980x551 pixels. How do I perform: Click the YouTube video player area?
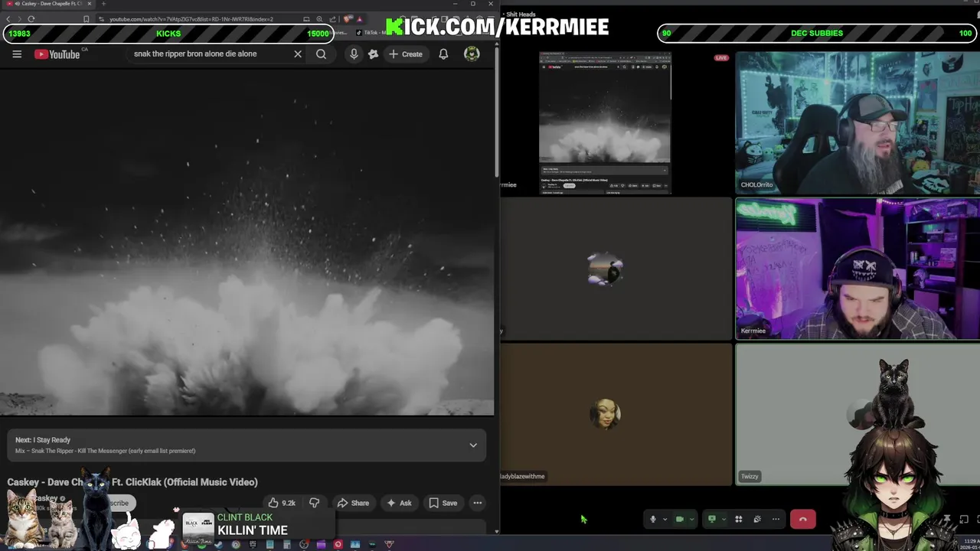tap(247, 243)
